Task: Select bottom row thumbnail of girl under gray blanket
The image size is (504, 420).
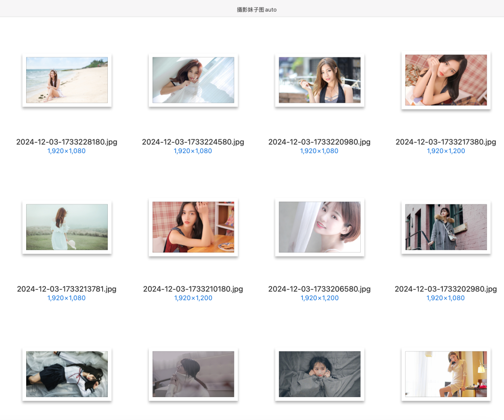Action: pyautogui.click(x=320, y=374)
